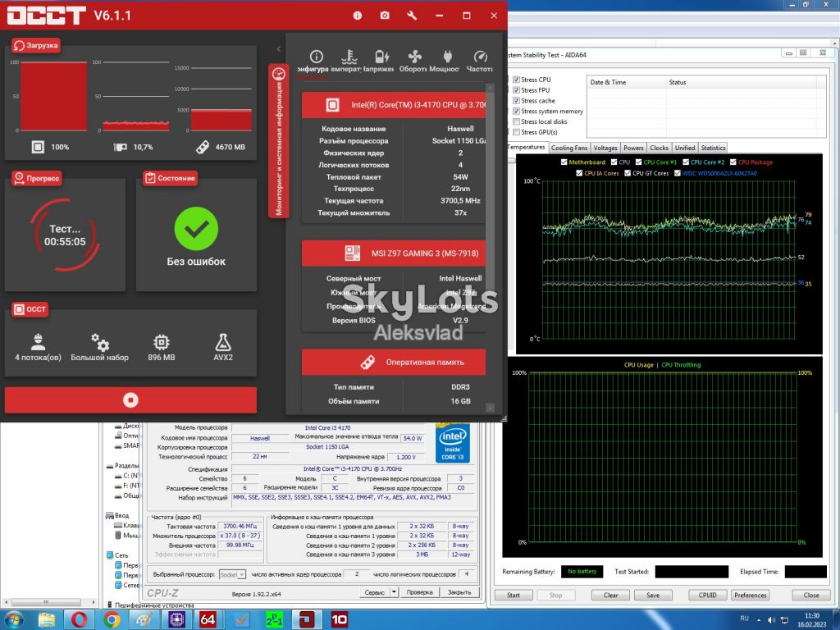840x630 pixels.
Task: Open Paint from the taskbar
Action: click(x=144, y=620)
